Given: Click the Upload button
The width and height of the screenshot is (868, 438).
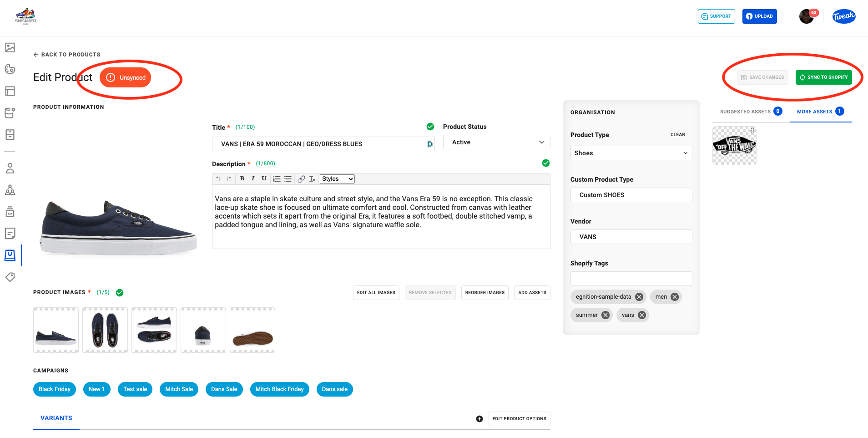Looking at the screenshot, I should (x=760, y=16).
